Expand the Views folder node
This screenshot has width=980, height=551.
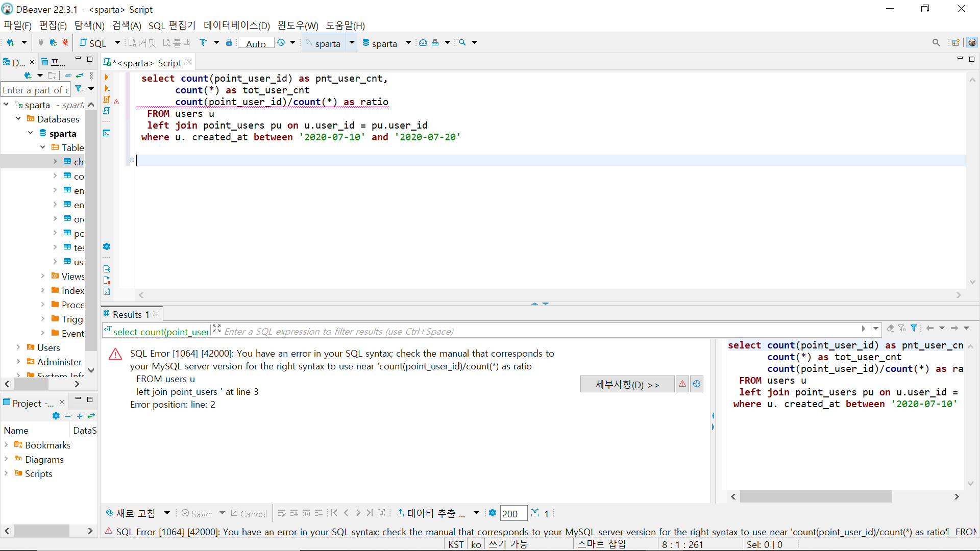pyautogui.click(x=43, y=276)
